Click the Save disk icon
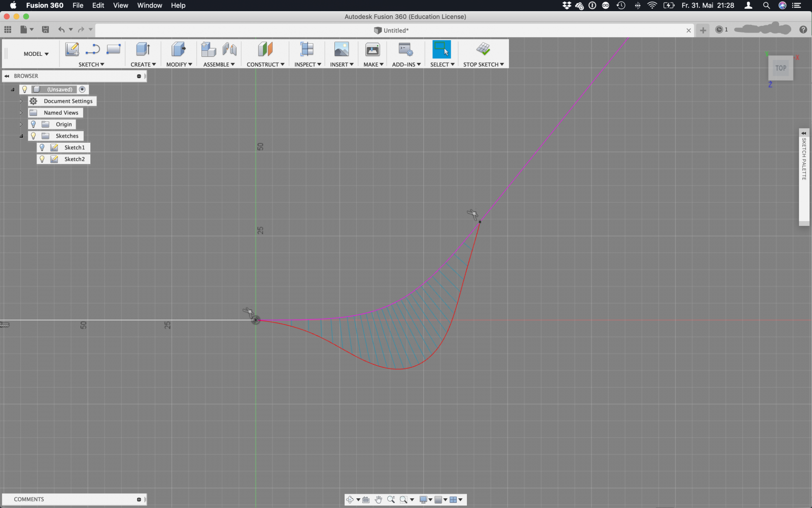Screen dimensions: 812x508 coord(45,30)
